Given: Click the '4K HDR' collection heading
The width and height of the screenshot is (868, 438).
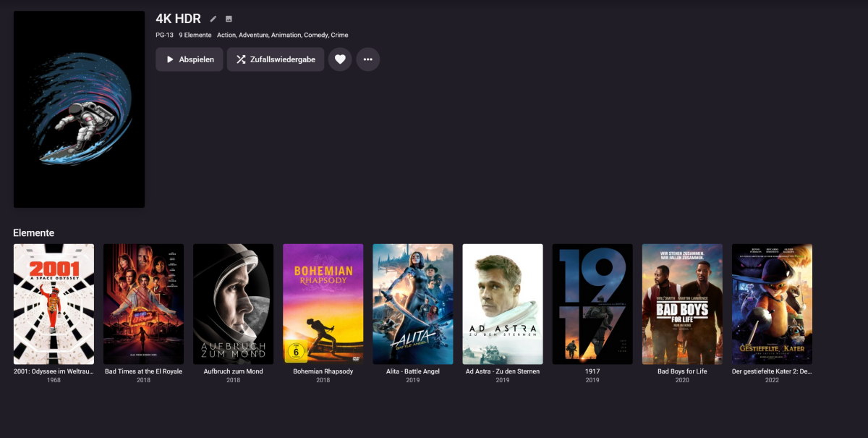Looking at the screenshot, I should click(x=178, y=19).
